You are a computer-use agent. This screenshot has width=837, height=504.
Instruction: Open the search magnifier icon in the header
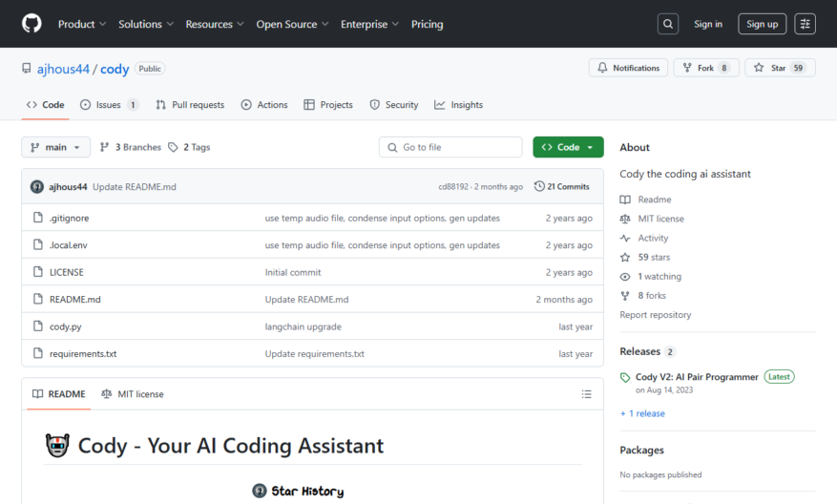(x=668, y=24)
